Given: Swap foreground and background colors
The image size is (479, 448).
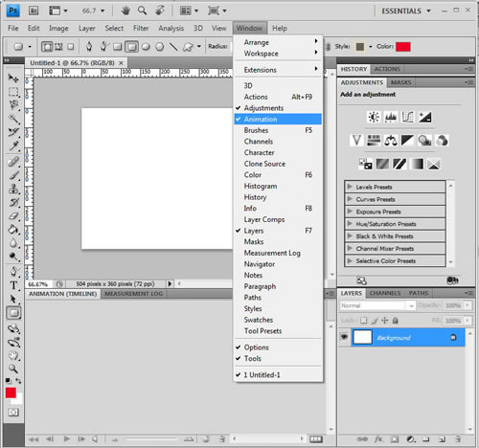Looking at the screenshot, I should point(18,381).
